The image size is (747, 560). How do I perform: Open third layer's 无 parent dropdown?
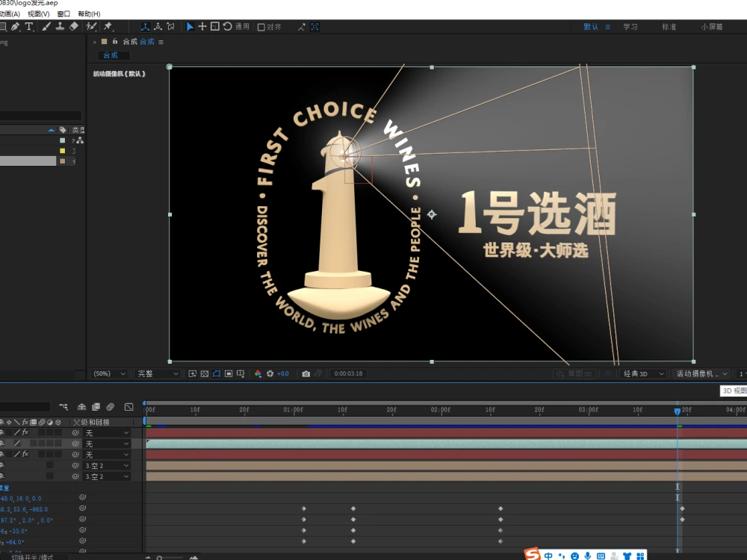(107, 455)
